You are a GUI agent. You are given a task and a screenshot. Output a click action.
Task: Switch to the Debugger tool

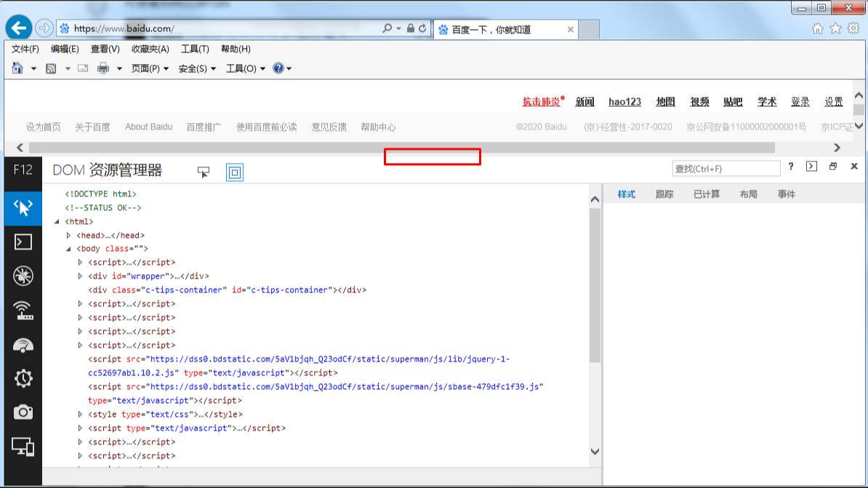click(23, 276)
